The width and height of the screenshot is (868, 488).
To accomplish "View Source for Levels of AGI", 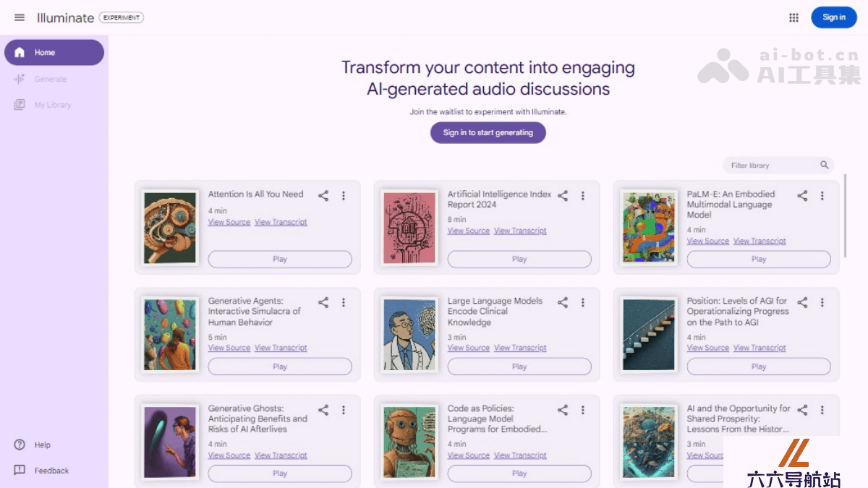I will (708, 348).
